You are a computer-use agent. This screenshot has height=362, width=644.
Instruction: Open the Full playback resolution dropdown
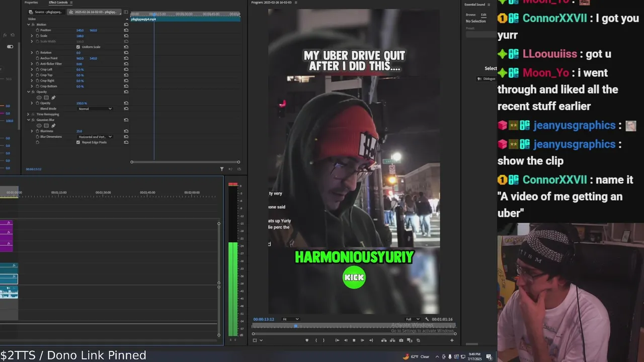click(x=413, y=319)
